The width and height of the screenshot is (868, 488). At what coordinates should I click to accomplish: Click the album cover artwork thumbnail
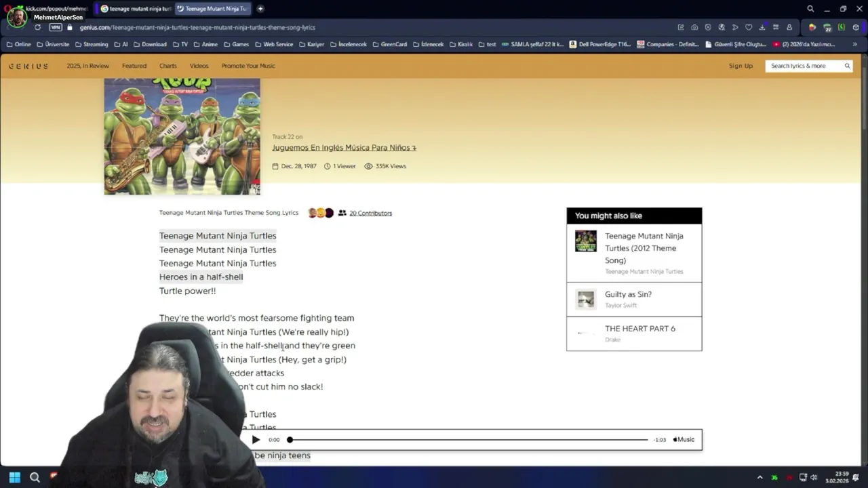182,136
